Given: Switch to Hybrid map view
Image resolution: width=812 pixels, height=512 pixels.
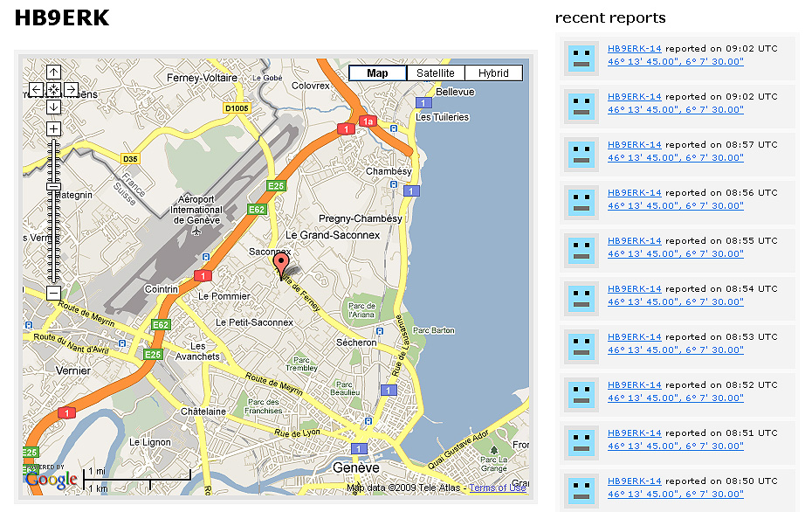Looking at the screenshot, I should 493,73.
